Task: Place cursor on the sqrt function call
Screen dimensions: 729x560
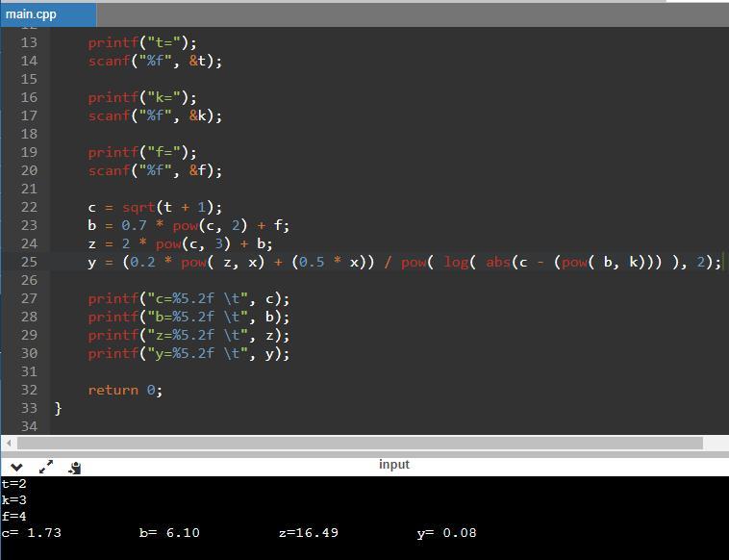Action: coord(138,207)
